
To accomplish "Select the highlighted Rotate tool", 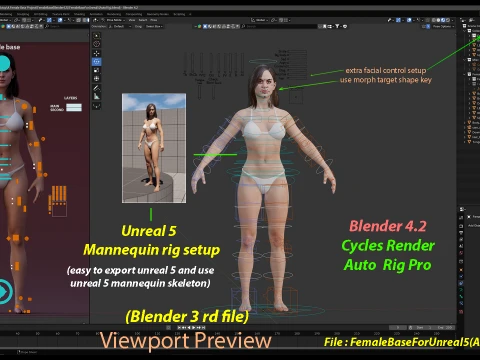I will click(96, 62).
